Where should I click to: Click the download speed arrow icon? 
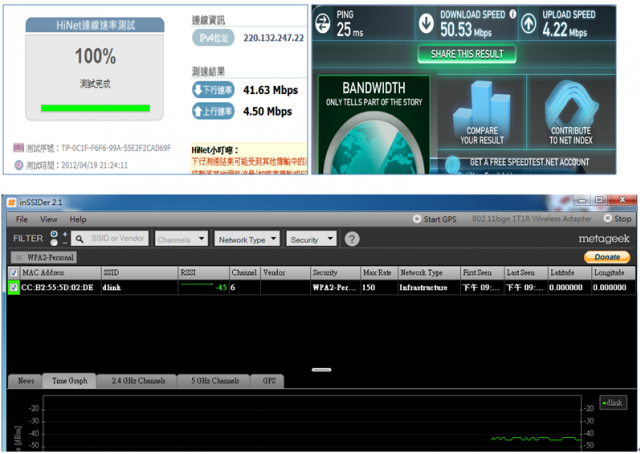click(426, 23)
